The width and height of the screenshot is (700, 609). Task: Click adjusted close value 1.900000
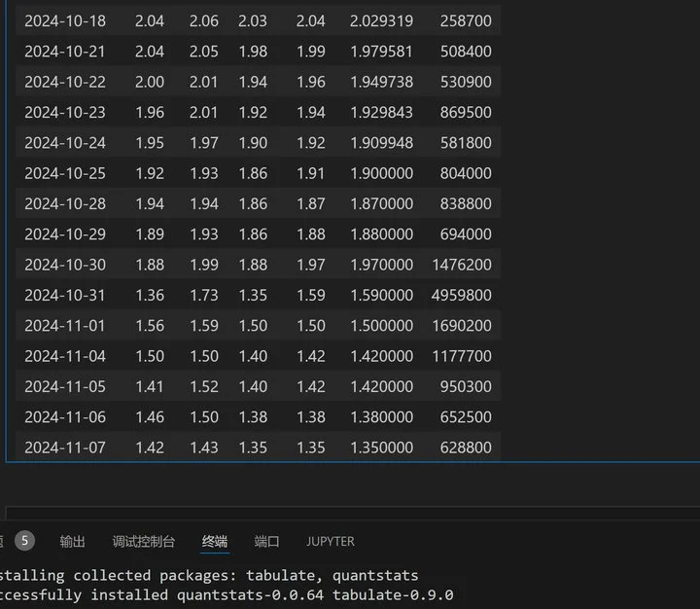click(x=382, y=173)
